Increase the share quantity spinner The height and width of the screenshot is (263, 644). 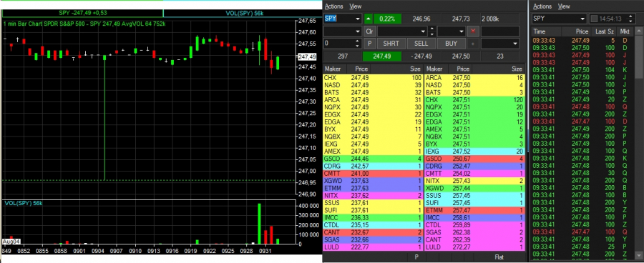(x=357, y=41)
